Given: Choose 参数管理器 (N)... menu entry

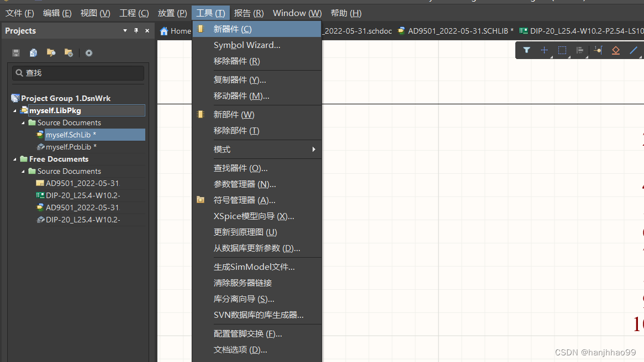Looking at the screenshot, I should click(x=257, y=184).
